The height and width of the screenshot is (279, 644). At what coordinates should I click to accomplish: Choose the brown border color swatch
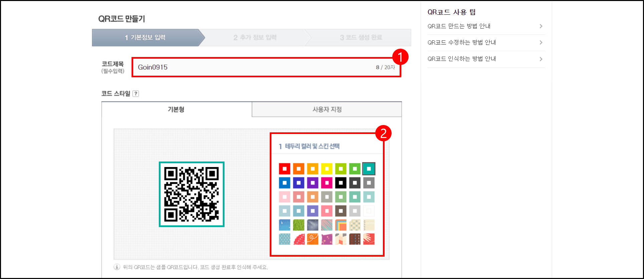(x=341, y=211)
